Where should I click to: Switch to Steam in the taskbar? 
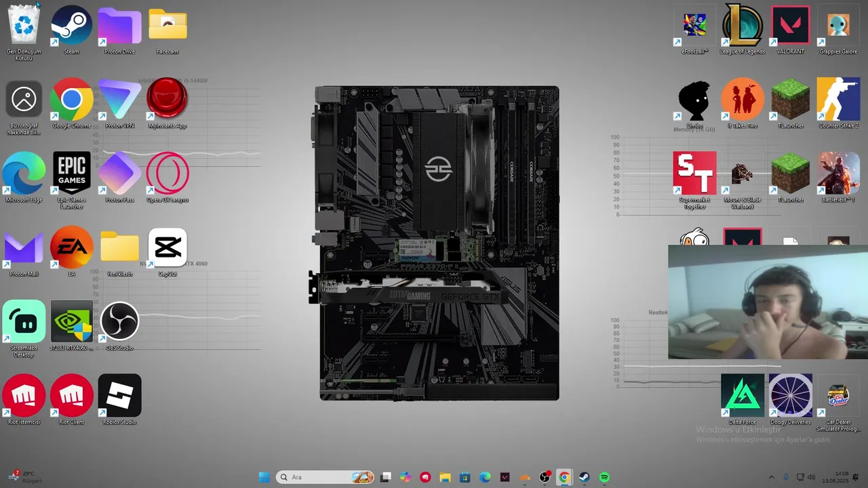pyautogui.click(x=584, y=477)
